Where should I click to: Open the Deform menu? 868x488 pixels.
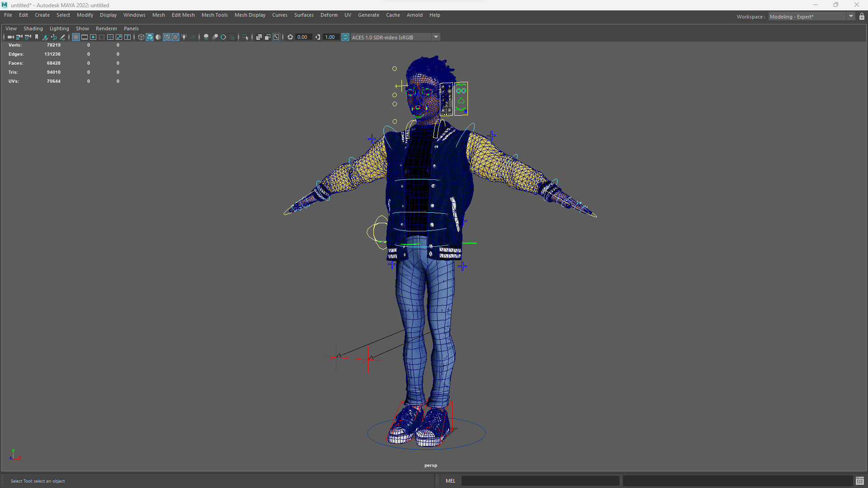tap(329, 15)
